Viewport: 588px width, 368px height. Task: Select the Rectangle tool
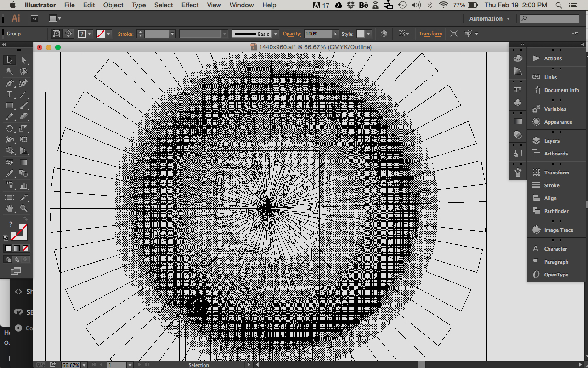coord(10,106)
